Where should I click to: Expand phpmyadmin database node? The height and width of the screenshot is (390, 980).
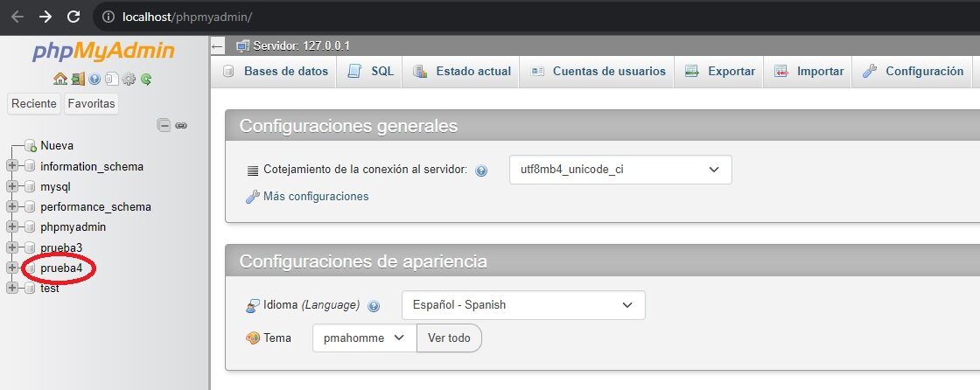[12, 226]
